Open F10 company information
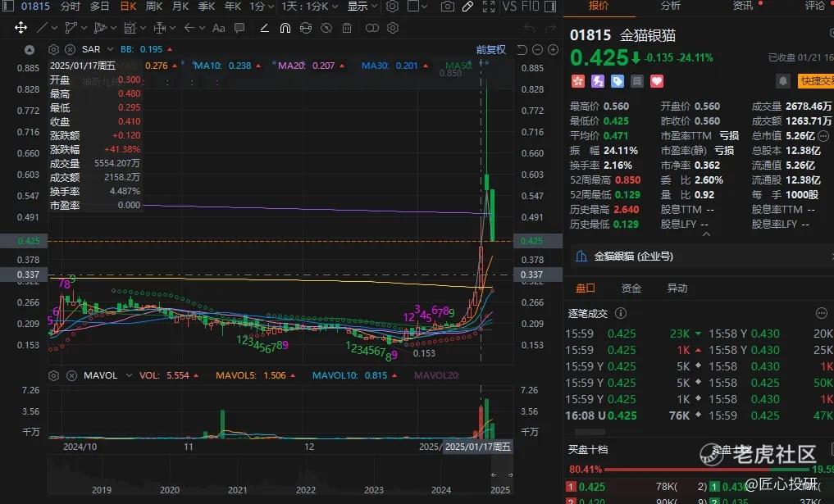 [530, 7]
